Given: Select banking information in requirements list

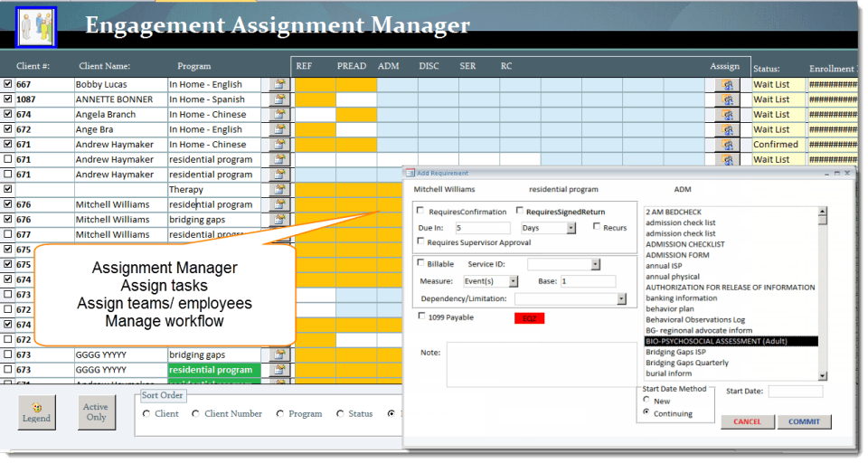Looking at the screenshot, I should click(x=681, y=298).
